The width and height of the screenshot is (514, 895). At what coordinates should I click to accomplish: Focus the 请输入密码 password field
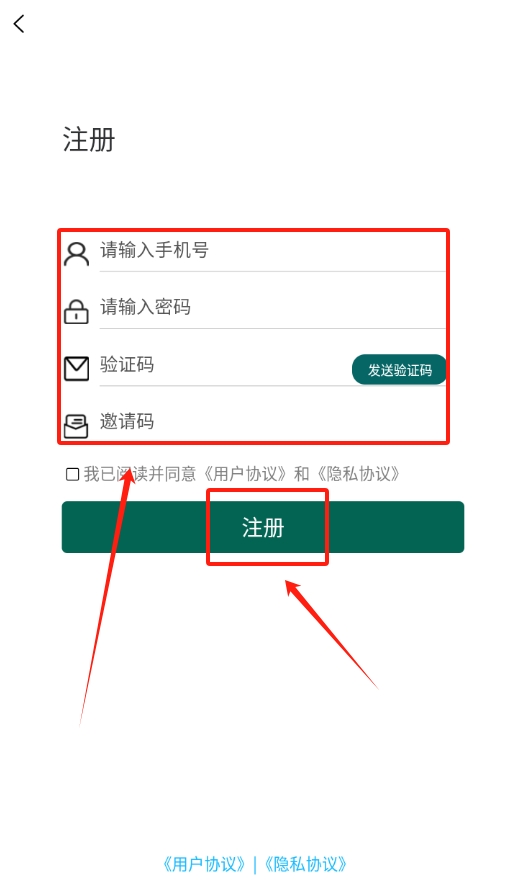click(x=273, y=308)
